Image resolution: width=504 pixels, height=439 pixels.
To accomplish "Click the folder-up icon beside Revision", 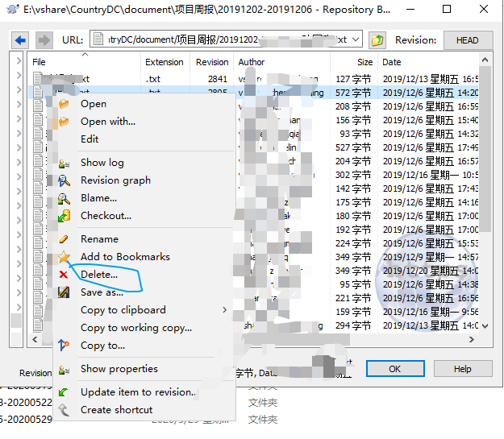I will 377,40.
